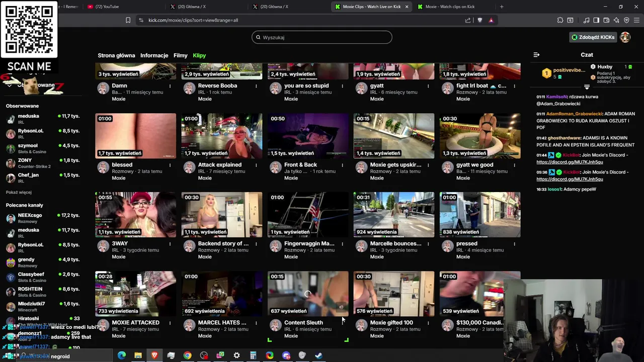The image size is (644, 362).
Task: Open ROSHTEIN recommended channel avatar
Action: pyautogui.click(x=11, y=292)
